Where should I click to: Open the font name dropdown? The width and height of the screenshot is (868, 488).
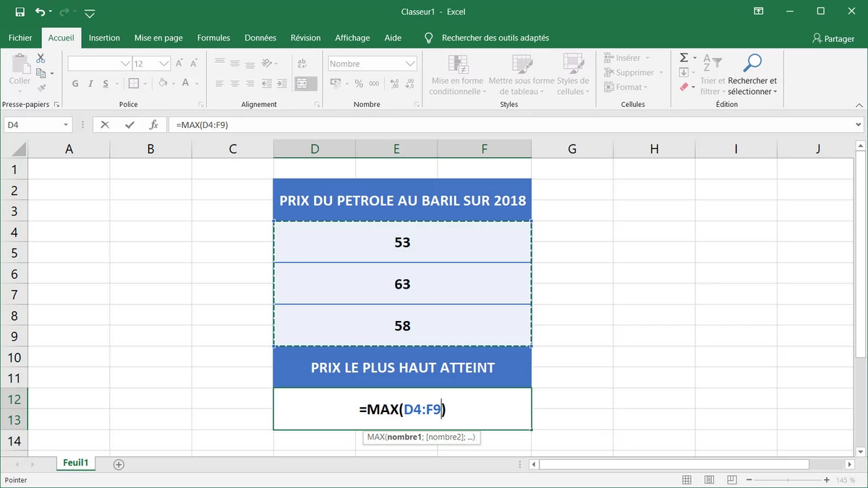point(125,64)
